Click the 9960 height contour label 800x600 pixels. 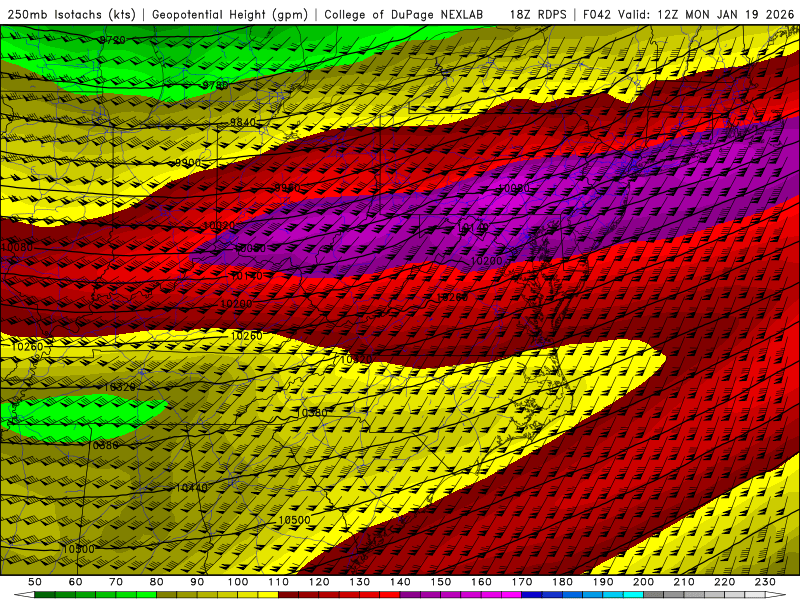tap(287, 188)
